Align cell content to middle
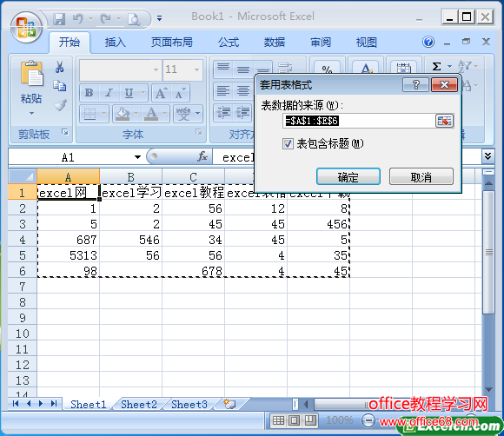 (x=243, y=69)
